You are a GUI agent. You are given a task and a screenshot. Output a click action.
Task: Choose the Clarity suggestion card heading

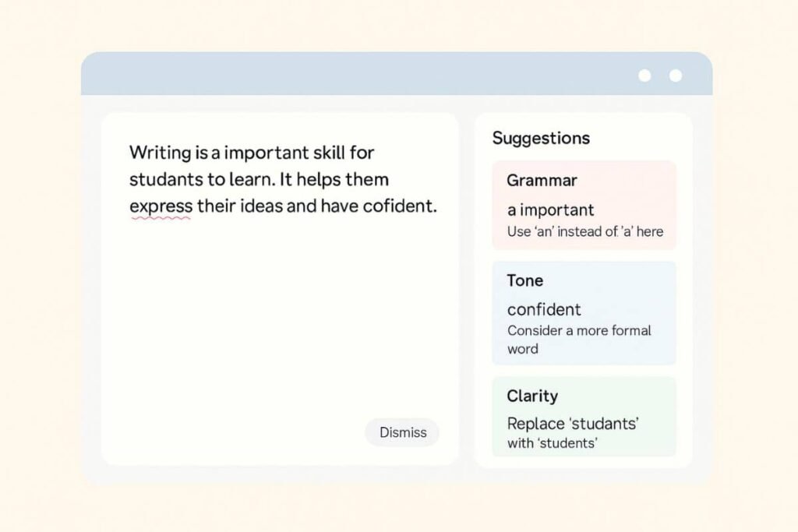[532, 396]
